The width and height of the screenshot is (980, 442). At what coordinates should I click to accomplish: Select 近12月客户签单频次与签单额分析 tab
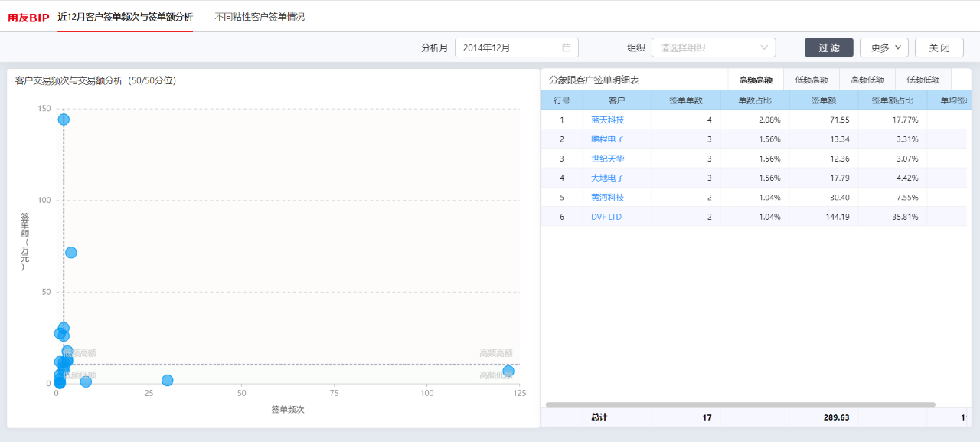[x=126, y=17]
